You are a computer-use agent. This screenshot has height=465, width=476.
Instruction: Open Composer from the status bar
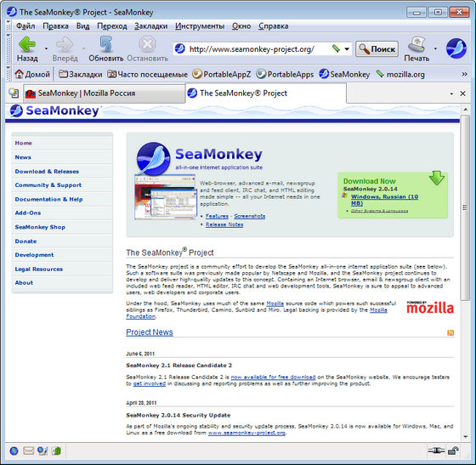click(42, 451)
